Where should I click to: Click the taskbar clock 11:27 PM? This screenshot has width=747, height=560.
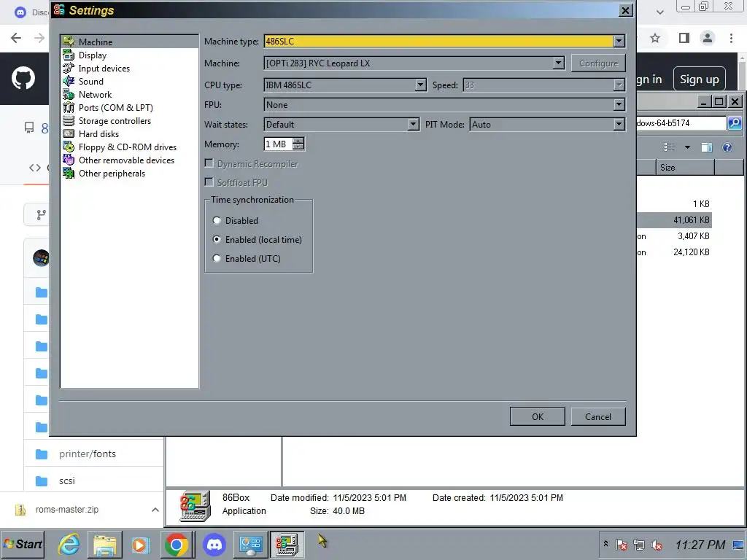tap(700, 545)
